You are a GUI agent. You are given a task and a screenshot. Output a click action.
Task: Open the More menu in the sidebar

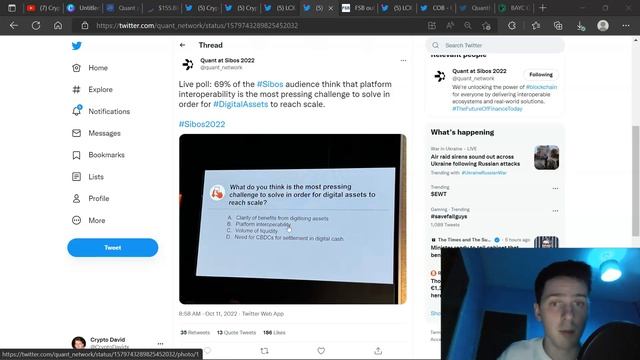tap(89, 220)
